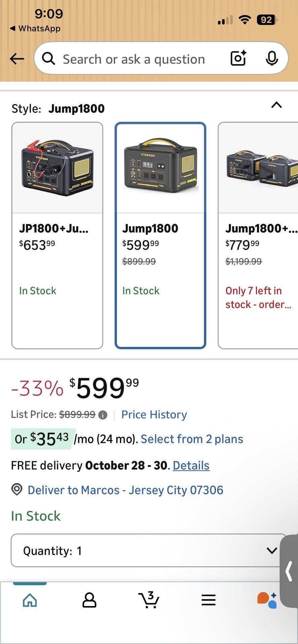The image size is (298, 644).
Task: Collapse the Style section chevron
Action: [276, 106]
